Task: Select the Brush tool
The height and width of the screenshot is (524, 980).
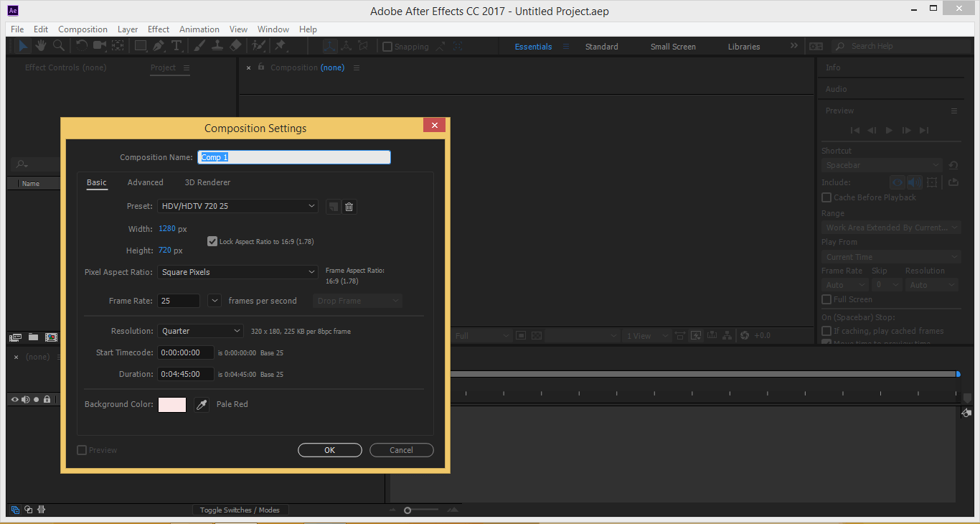Action: coord(200,46)
